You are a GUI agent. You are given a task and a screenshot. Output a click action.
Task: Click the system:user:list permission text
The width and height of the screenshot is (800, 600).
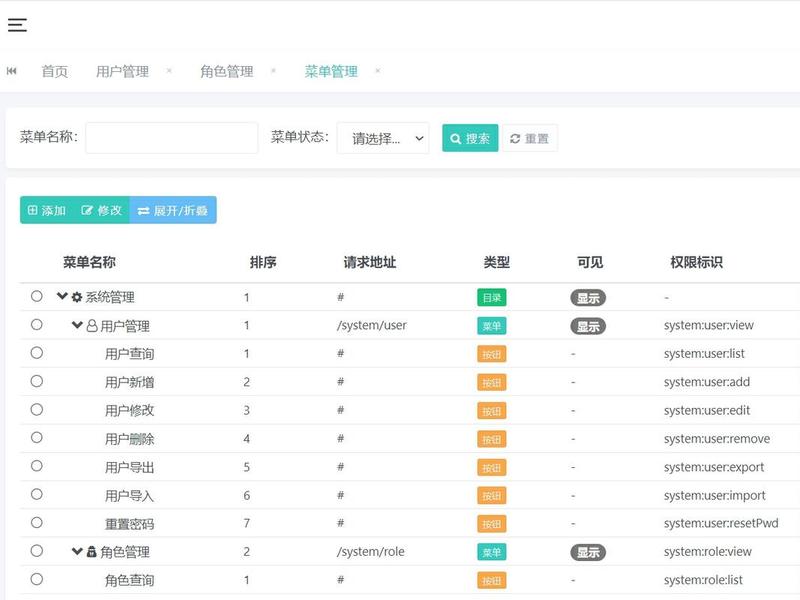point(704,354)
